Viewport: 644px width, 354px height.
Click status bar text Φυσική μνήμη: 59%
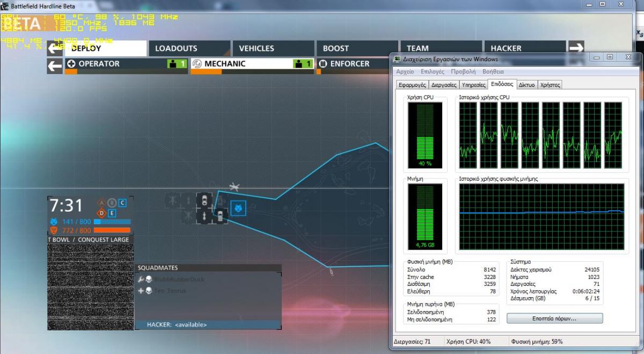click(x=537, y=341)
